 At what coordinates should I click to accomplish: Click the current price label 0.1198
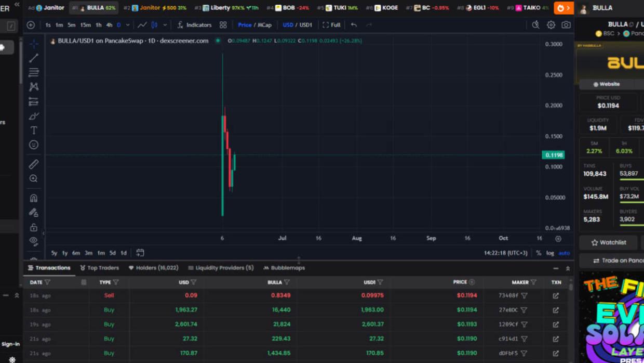(554, 155)
